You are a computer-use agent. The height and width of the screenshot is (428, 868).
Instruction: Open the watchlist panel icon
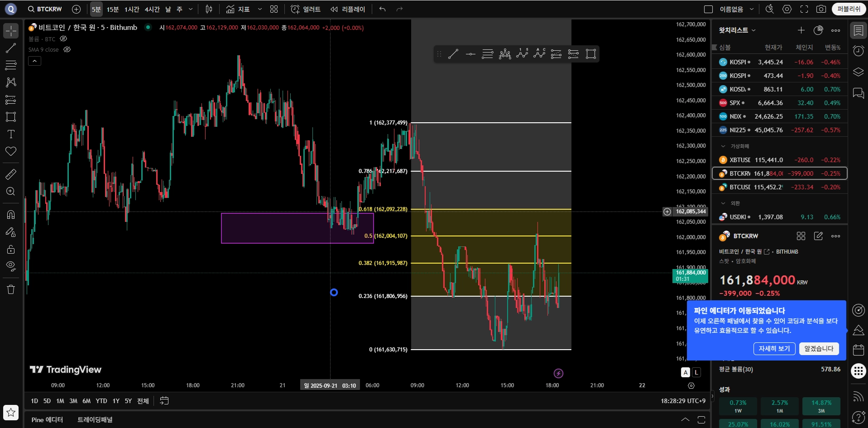(x=858, y=30)
